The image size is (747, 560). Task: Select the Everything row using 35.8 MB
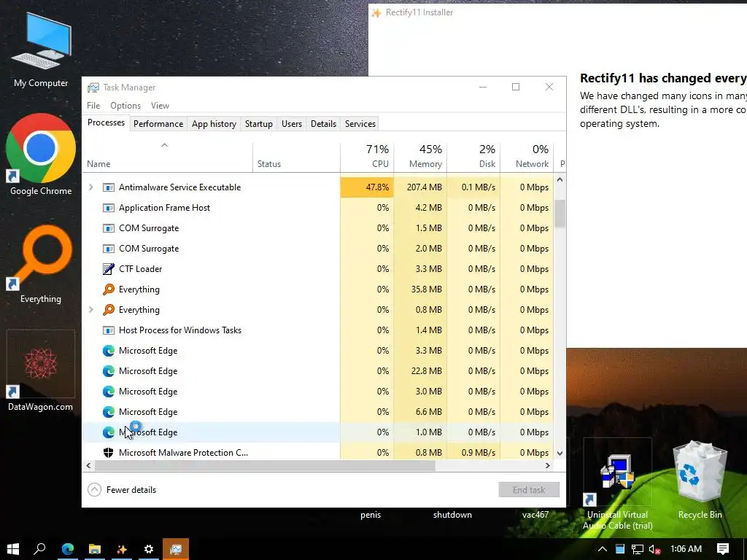tap(318, 289)
